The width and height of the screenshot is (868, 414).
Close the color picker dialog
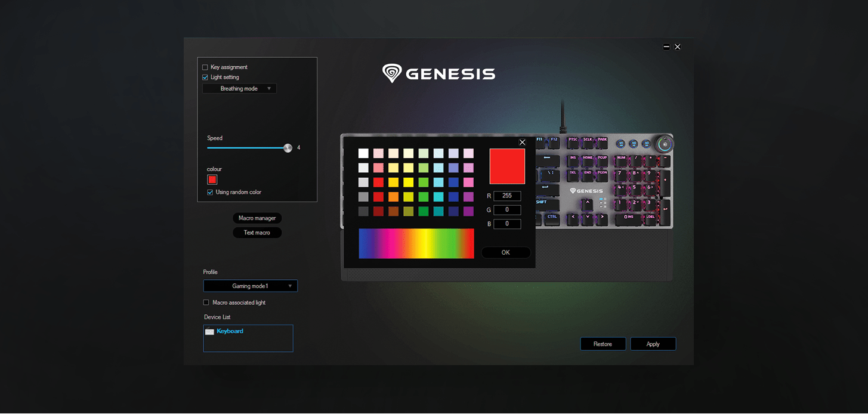pos(523,142)
